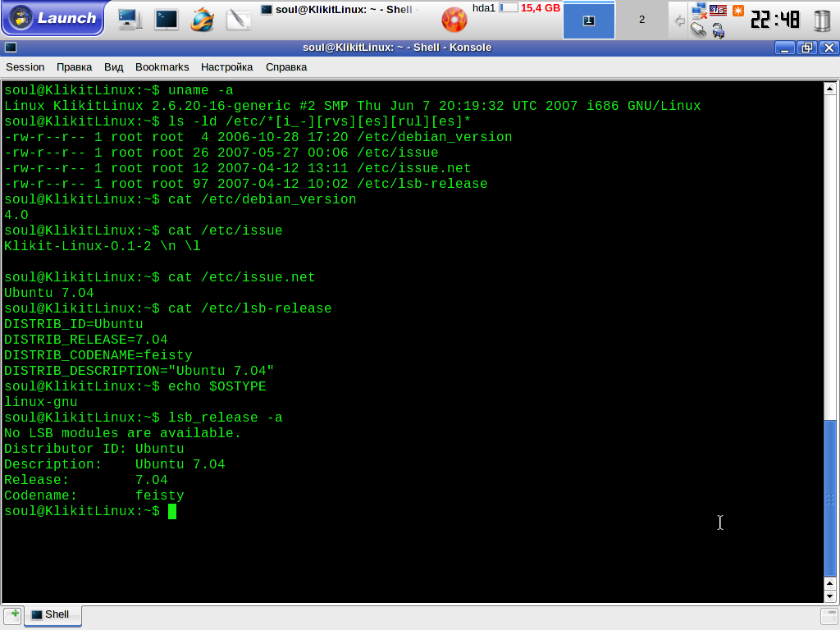Open the My Computer panel icon
The width and height of the screenshot is (840, 630).
coord(130,20)
